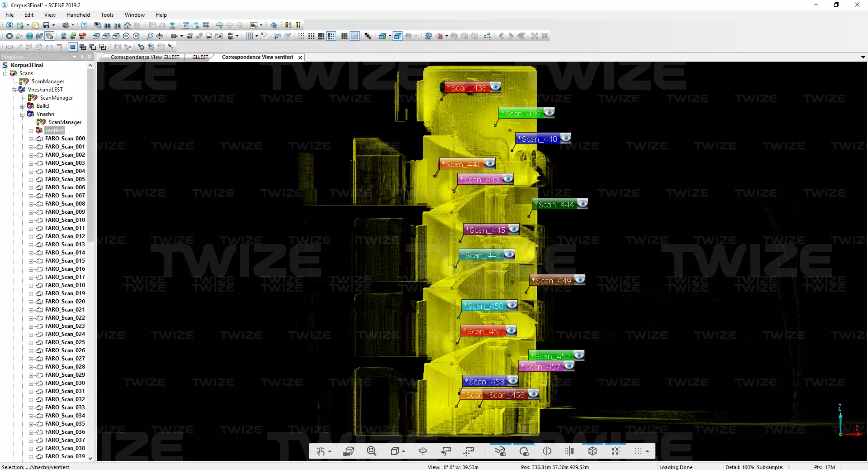Open the Handheld menu
The image size is (868, 470).
pos(78,15)
